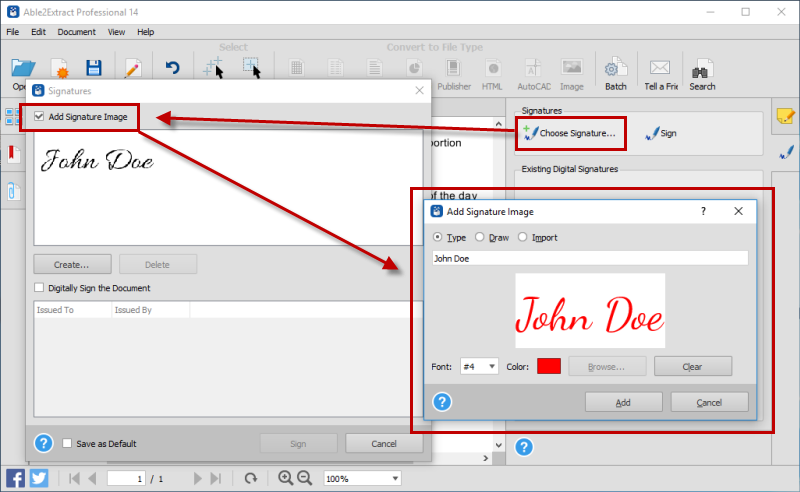Open the Help menu

click(x=145, y=32)
